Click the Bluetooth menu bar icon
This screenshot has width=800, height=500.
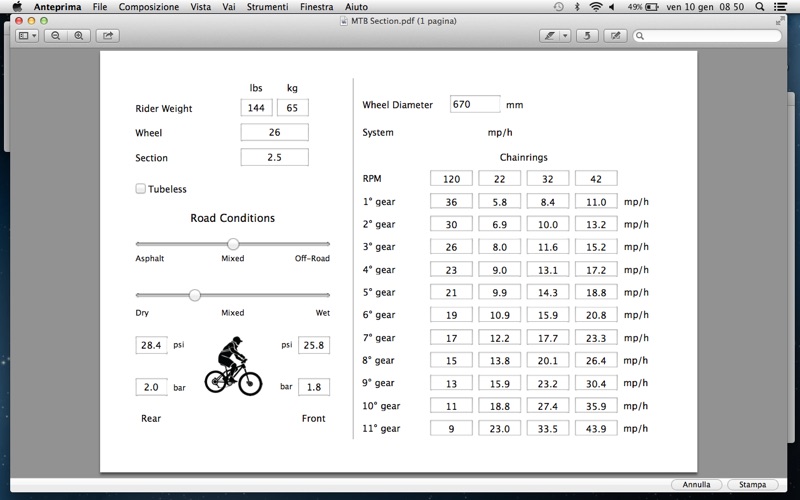point(577,7)
